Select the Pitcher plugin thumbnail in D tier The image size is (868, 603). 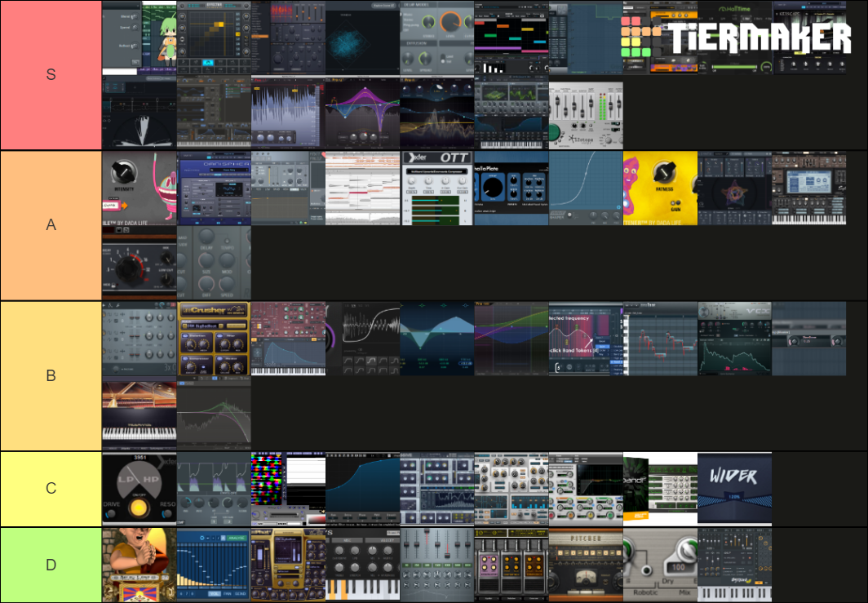(x=585, y=564)
